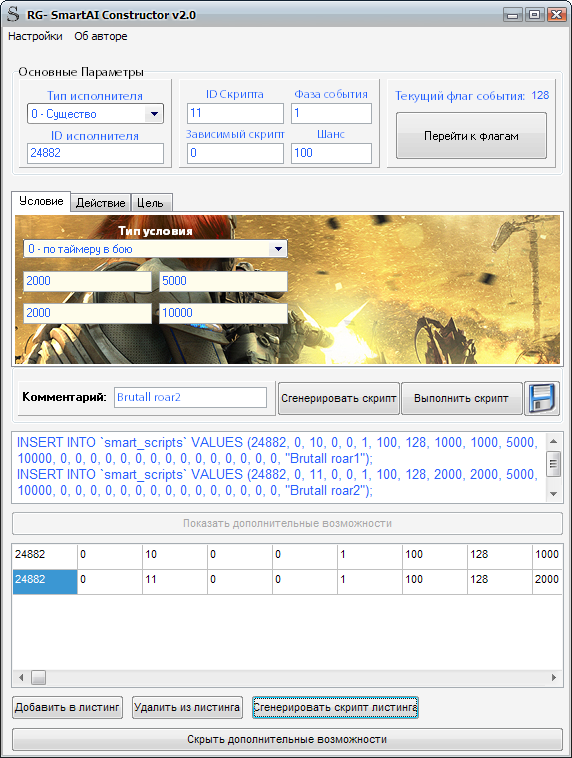Click the Комментарий field with Brutall roar2
572x758 pixels.
190,397
